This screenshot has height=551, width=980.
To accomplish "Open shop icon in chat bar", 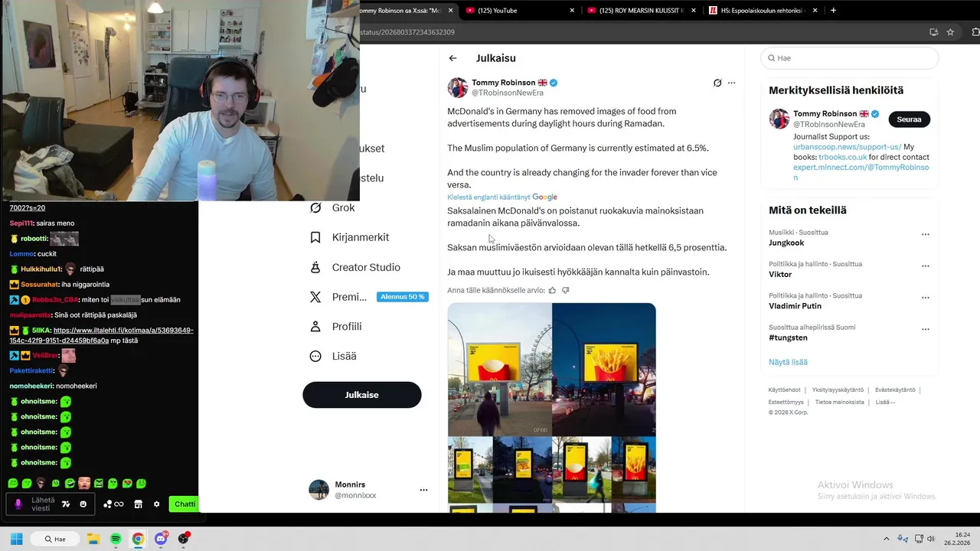I will 138,504.
